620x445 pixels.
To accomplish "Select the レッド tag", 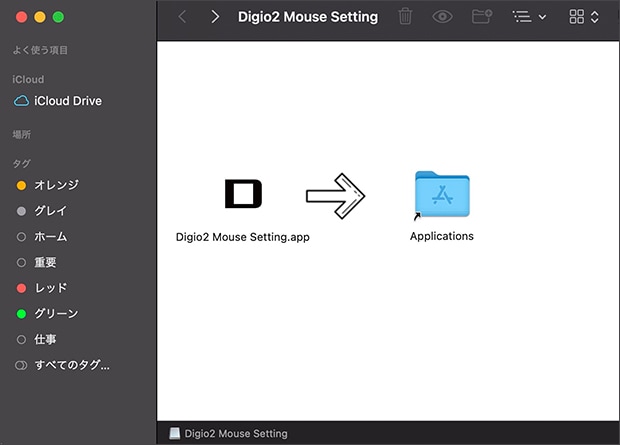I will (x=50, y=288).
